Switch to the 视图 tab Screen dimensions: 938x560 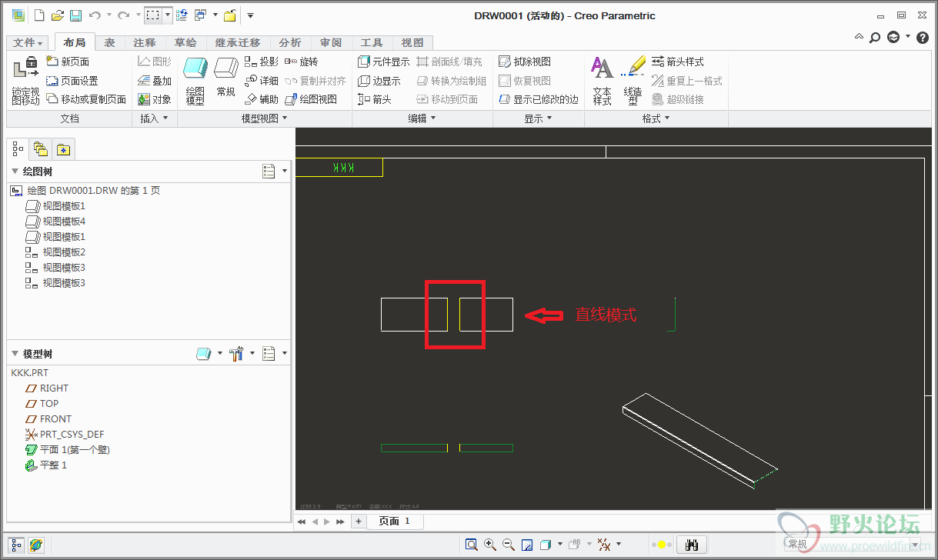point(412,43)
